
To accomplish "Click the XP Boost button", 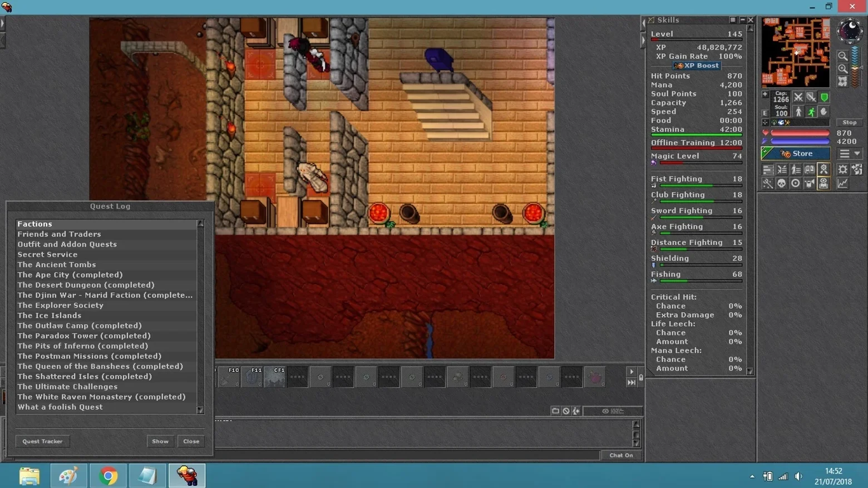I will click(697, 66).
